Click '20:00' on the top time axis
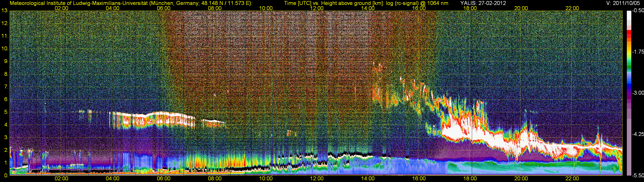Image resolution: width=644 pixels, height=182 pixels. point(521,8)
